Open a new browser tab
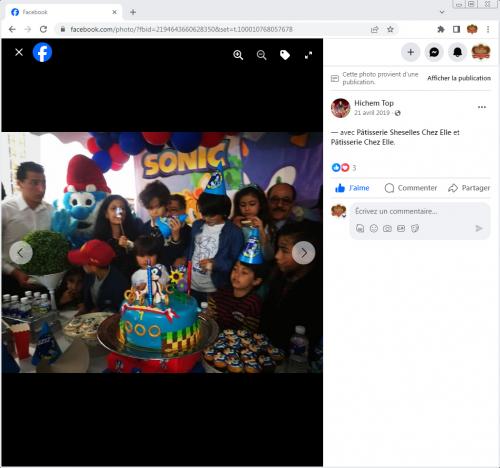This screenshot has width=500, height=468. pos(133,12)
